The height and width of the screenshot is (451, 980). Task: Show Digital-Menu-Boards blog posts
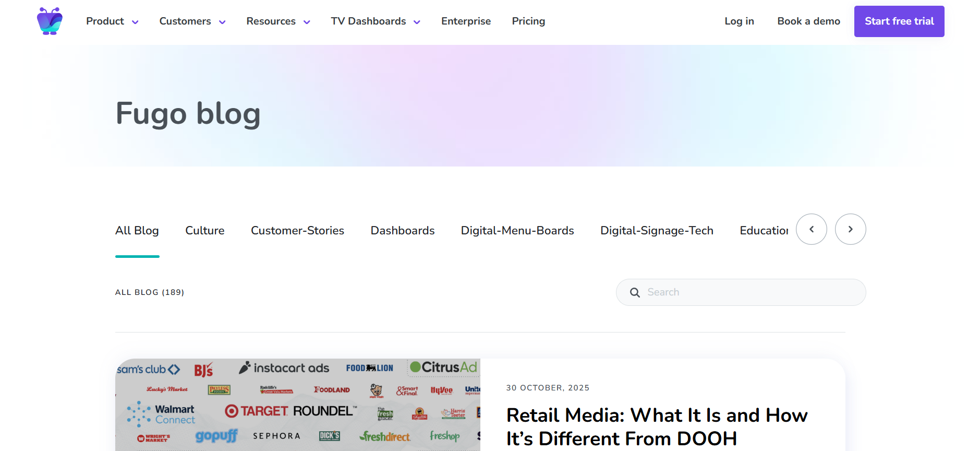[517, 231]
